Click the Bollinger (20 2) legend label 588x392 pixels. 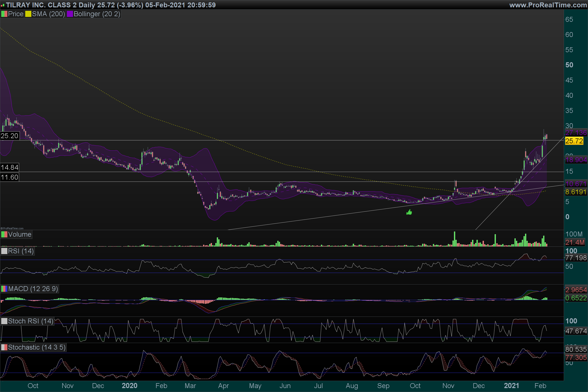(97, 14)
